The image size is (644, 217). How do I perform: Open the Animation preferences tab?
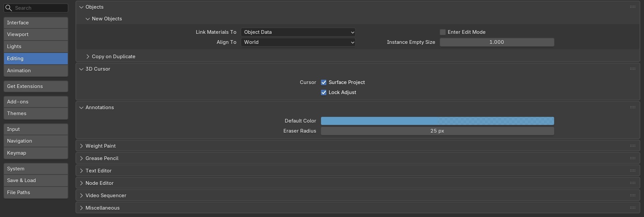(36, 71)
